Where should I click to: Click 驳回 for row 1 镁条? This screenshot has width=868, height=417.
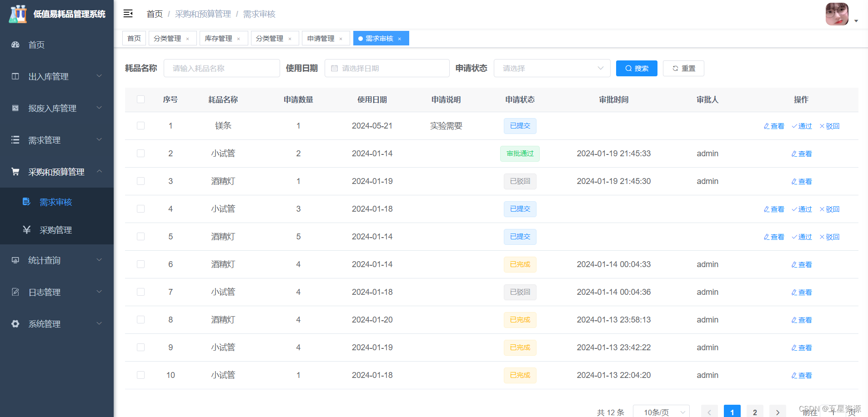[829, 126]
